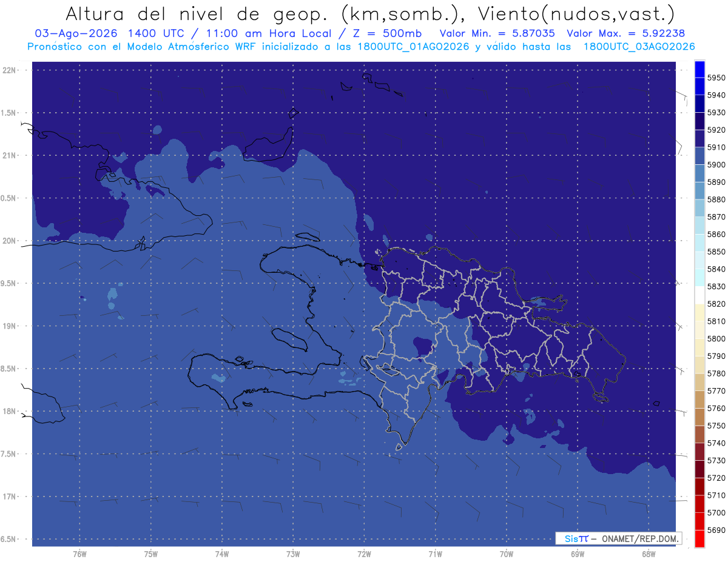The width and height of the screenshot is (728, 562).
Task: Click the '22N' latitude label
Action: (x=10, y=70)
